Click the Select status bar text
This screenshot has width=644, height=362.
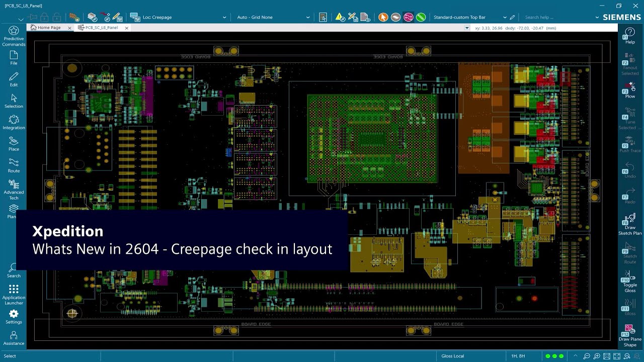(x=10, y=356)
